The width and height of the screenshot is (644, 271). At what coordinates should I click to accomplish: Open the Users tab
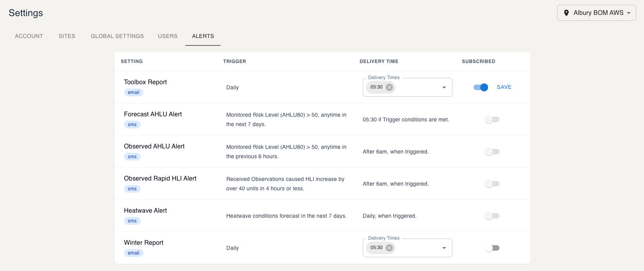coord(168,36)
